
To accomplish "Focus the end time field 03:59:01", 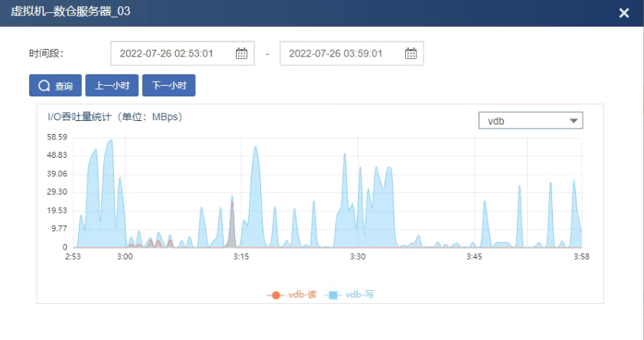I will coord(342,54).
